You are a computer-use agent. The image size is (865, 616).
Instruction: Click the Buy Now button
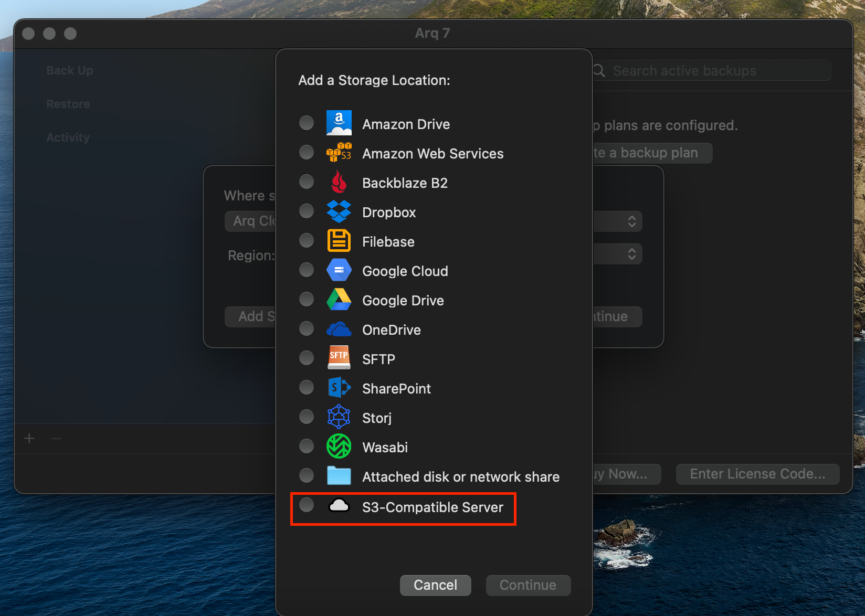[626, 474]
